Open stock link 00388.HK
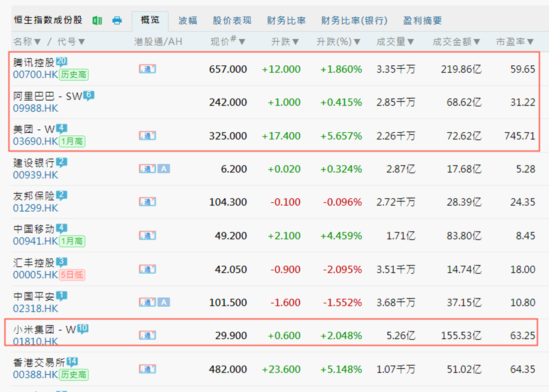The image size is (549, 392). (35, 375)
